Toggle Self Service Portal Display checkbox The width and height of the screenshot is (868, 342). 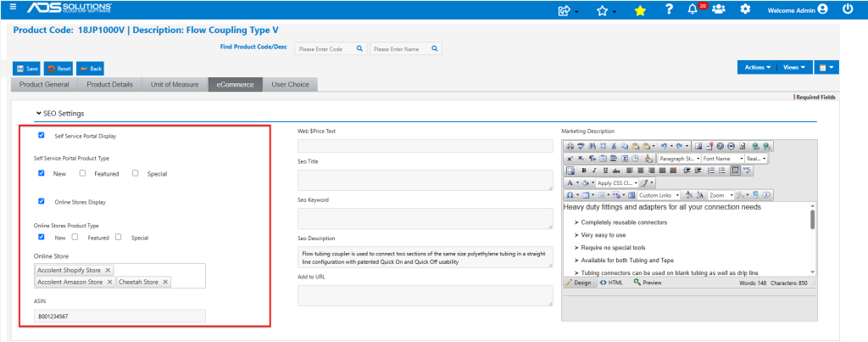(41, 135)
